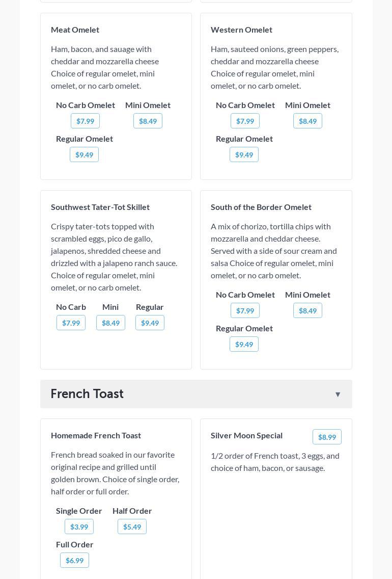This screenshot has width=392, height=579.
Task: Add Silver Moon Special for $8.99
Action: [327, 437]
